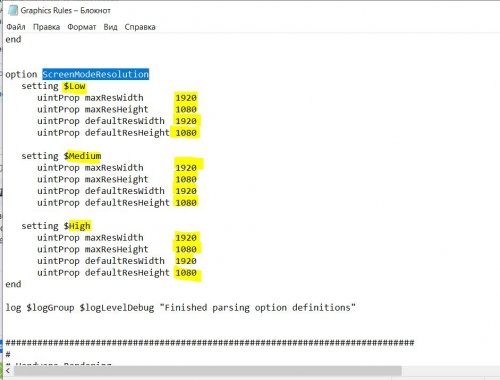
Task: Click maxResHeight value 1080 under $Medium
Action: [x=186, y=179]
